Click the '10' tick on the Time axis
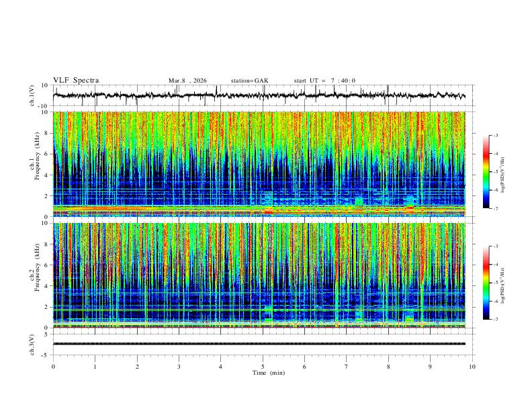This screenshot has width=532, height=411. [472, 367]
